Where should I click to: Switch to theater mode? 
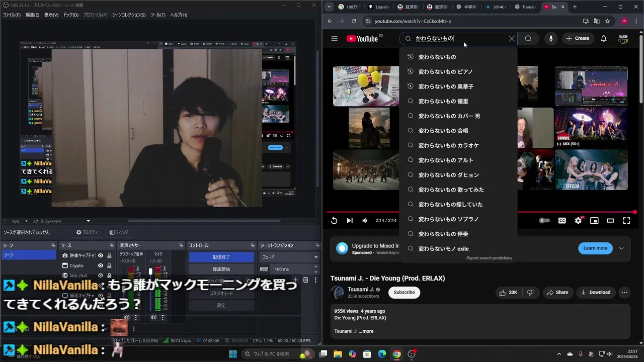tap(610, 220)
